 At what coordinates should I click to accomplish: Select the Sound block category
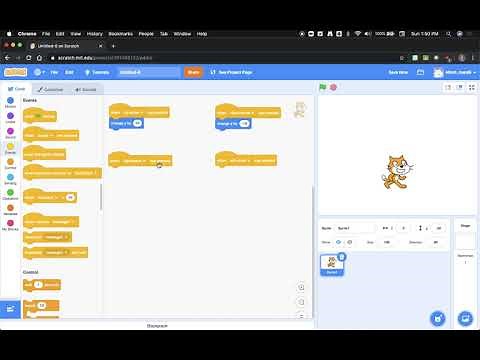click(x=10, y=133)
